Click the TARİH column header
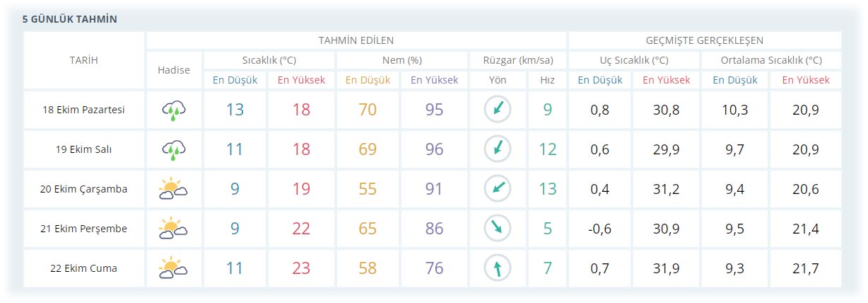Screen dimensions: 868x303 coord(84,60)
